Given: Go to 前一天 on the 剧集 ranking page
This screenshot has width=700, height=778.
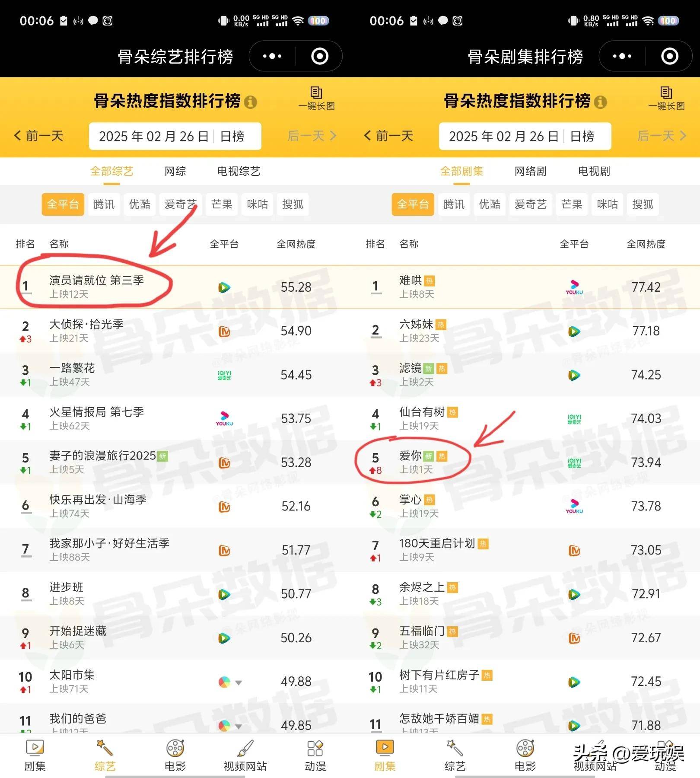Looking at the screenshot, I should click(389, 136).
